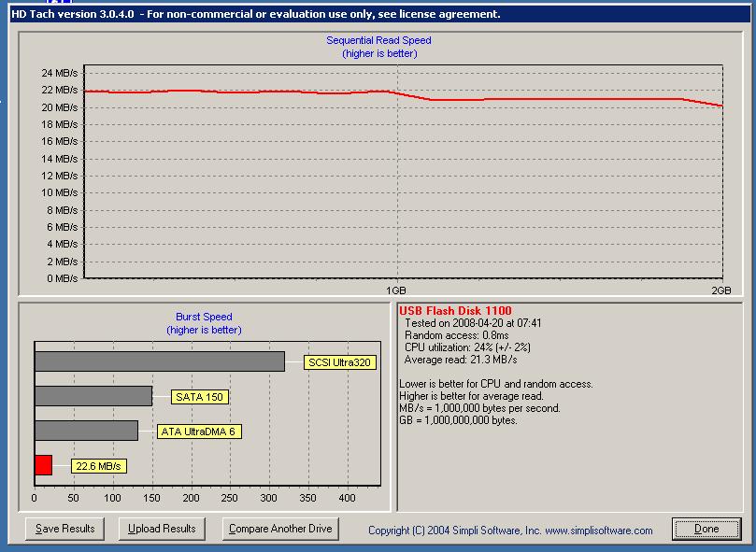Image resolution: width=756 pixels, height=552 pixels.
Task: Click the SATA 150 label
Action: 199,397
